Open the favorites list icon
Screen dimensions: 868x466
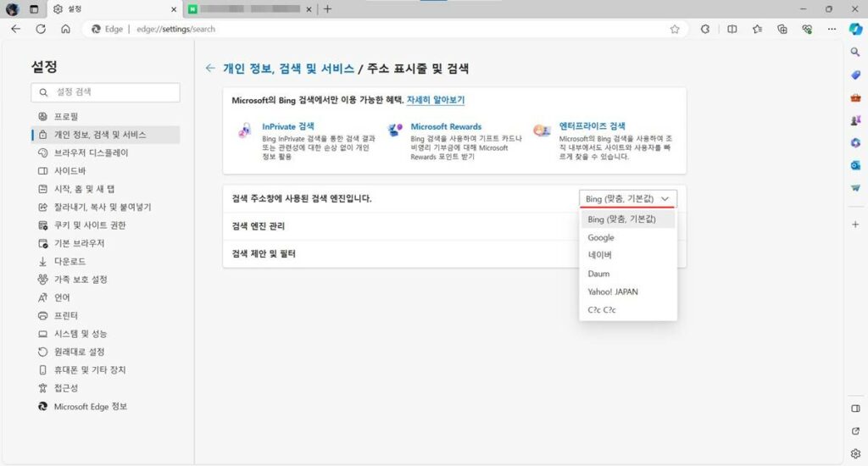point(757,29)
